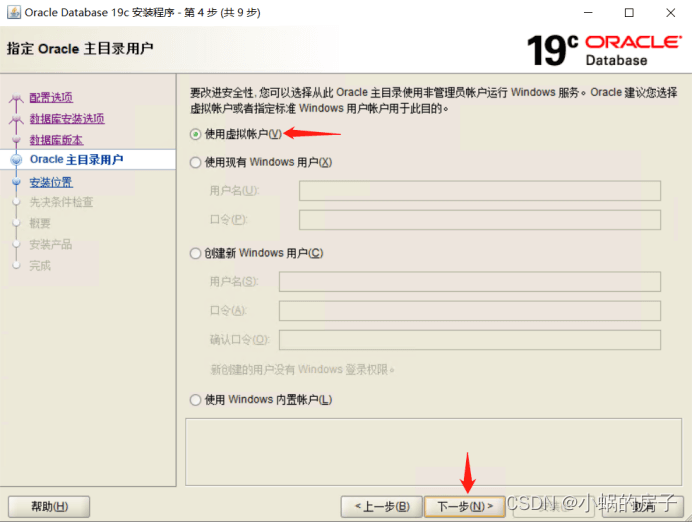
Task: Click the 口令(P) password field
Action: tap(480, 220)
